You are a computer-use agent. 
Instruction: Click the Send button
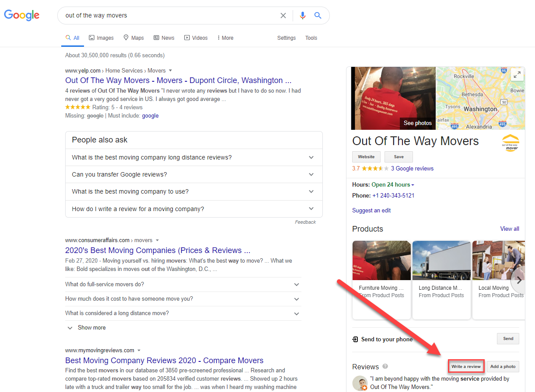point(508,339)
